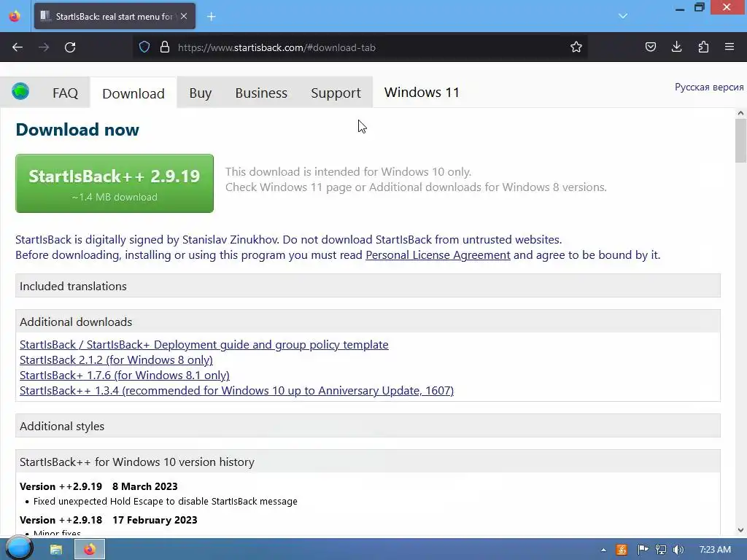Click the Version ++2.9.19 heading
The height and width of the screenshot is (560, 747).
(x=98, y=486)
